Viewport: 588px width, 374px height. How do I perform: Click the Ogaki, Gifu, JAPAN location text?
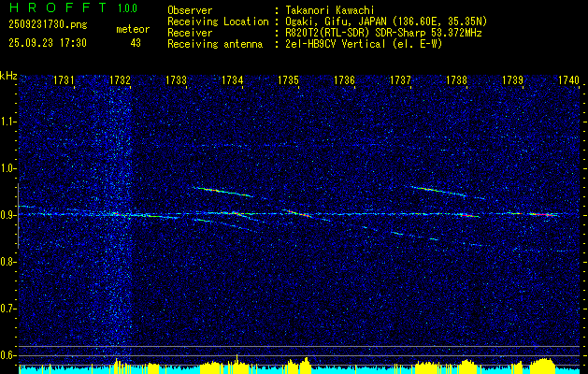[x=386, y=22]
